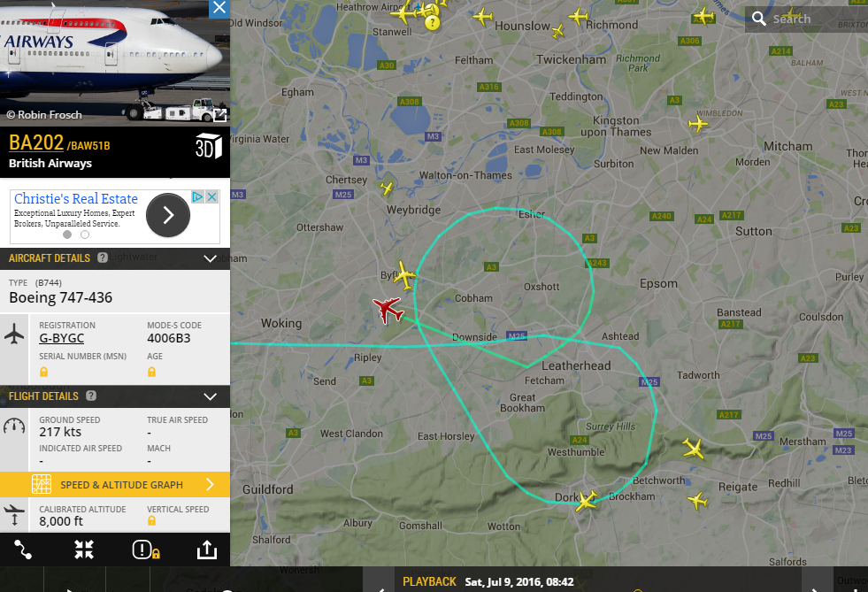The height and width of the screenshot is (592, 868).
Task: Click the share upload icon
Action: tap(207, 550)
